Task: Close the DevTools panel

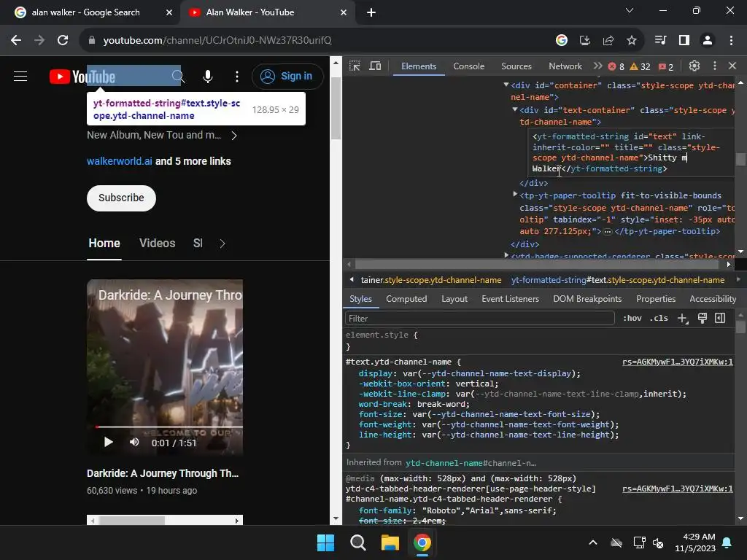Action: [x=732, y=66]
